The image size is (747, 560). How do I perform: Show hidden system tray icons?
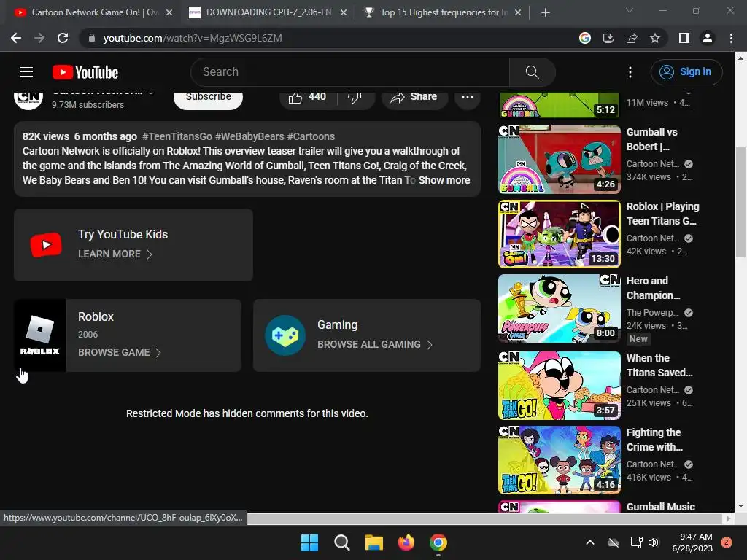click(x=589, y=542)
